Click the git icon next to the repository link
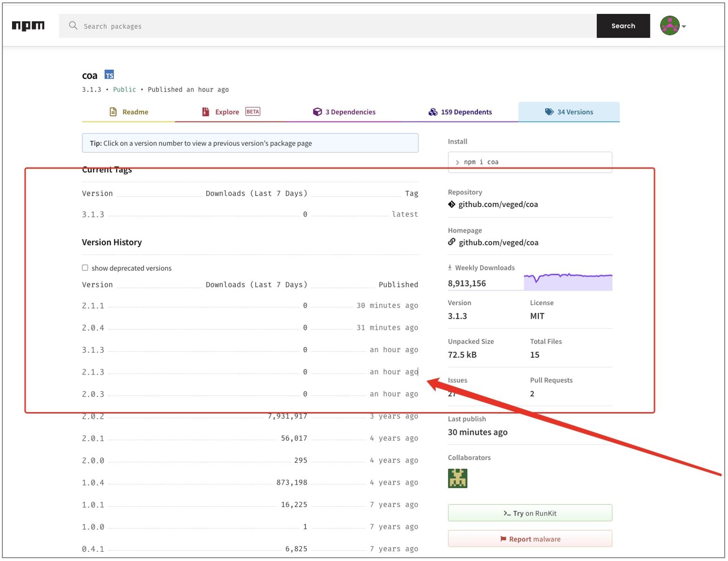The width and height of the screenshot is (728, 561). point(451,204)
